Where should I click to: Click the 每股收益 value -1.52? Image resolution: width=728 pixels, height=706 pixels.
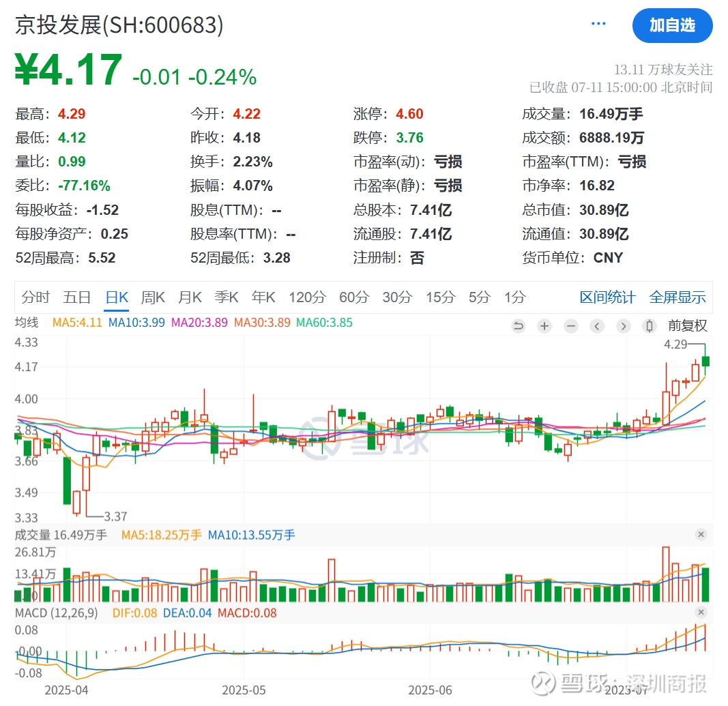[102, 210]
